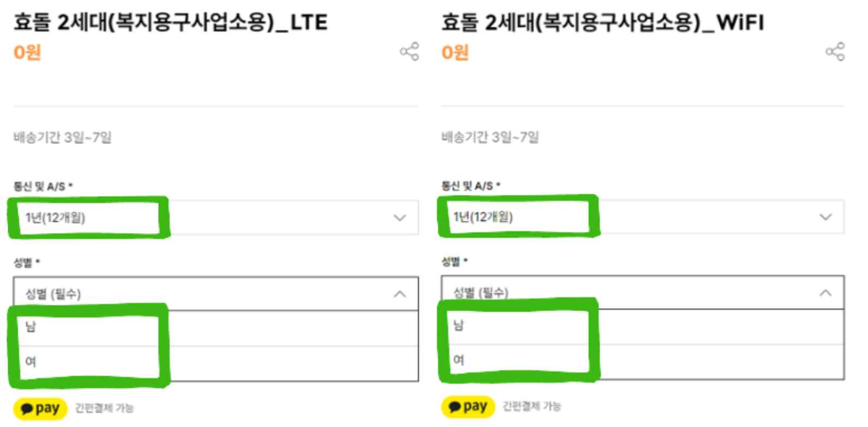
Task: Click down chevron of WiFi 통신 및 A/S field
Action: pos(825,217)
